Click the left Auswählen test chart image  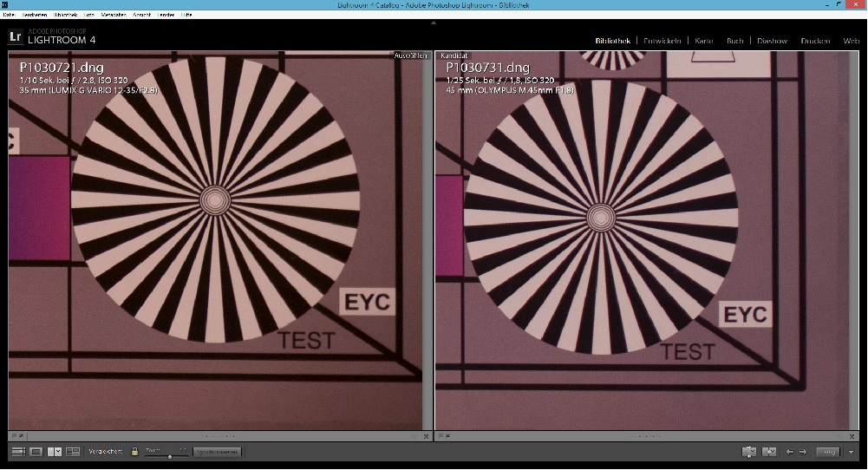pyautogui.click(x=215, y=239)
